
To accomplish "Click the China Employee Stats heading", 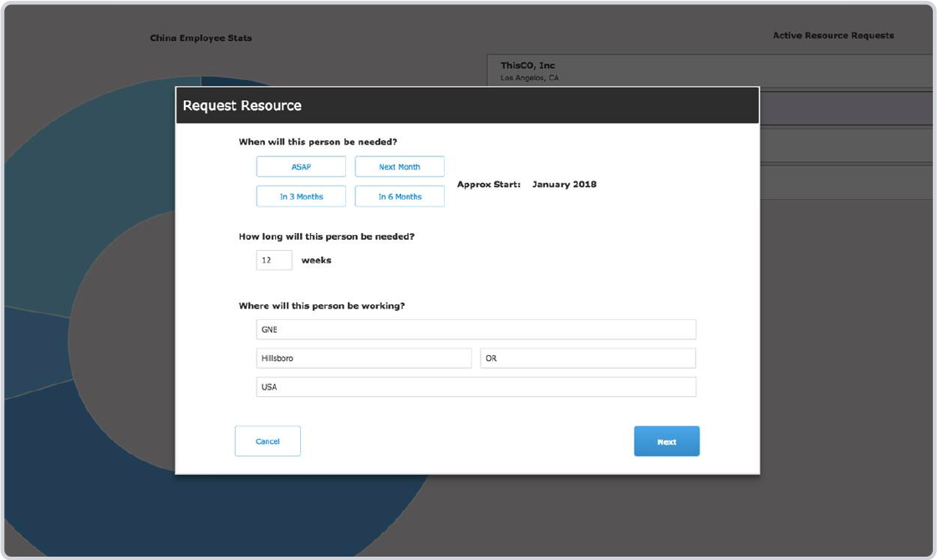I will click(x=201, y=38).
